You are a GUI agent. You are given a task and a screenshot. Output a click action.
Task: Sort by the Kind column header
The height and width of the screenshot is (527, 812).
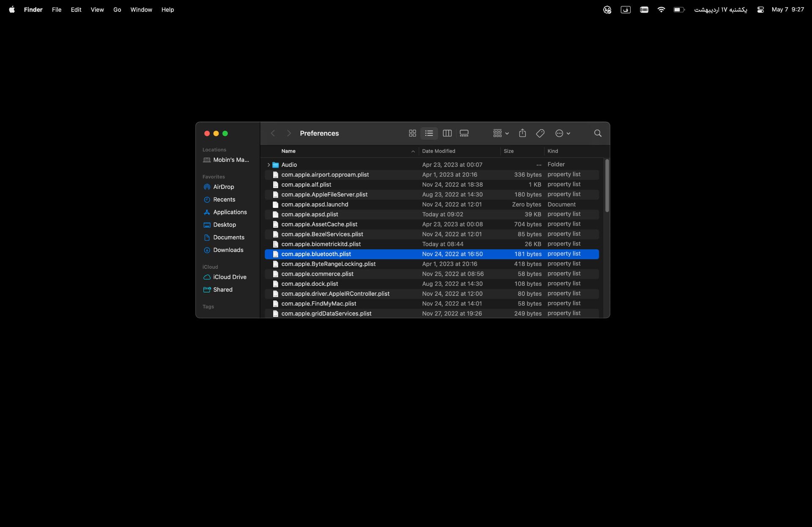click(x=553, y=151)
